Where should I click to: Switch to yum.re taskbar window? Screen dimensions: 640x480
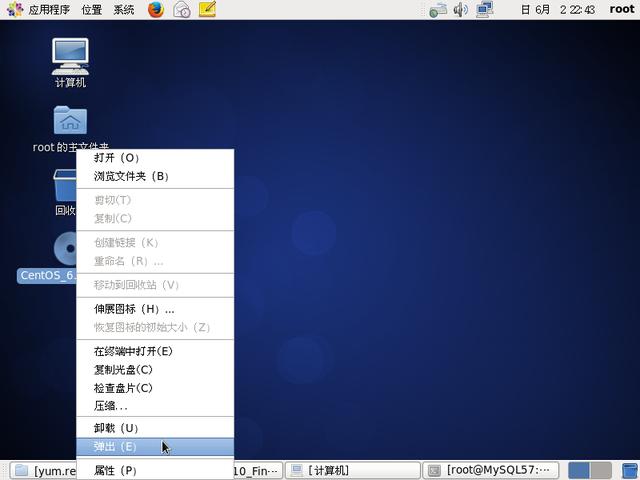(43, 471)
